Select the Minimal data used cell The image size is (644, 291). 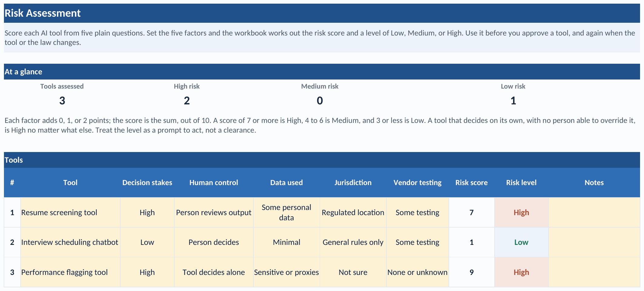point(286,242)
